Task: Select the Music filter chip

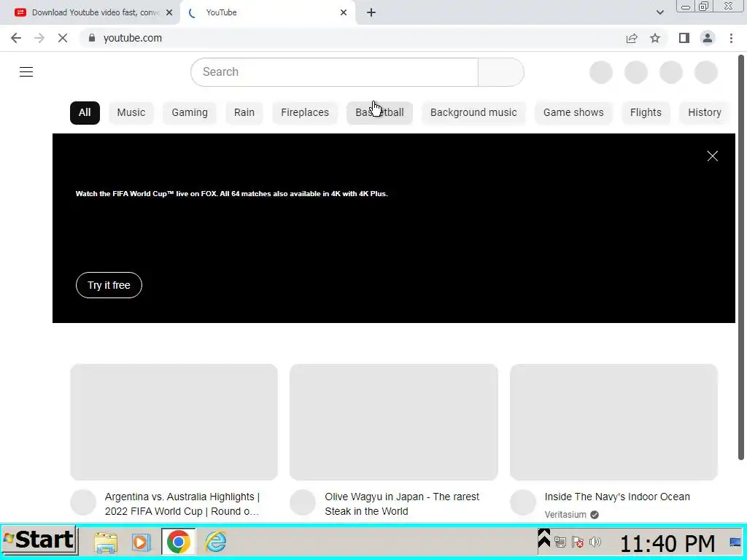Action: pos(131,113)
